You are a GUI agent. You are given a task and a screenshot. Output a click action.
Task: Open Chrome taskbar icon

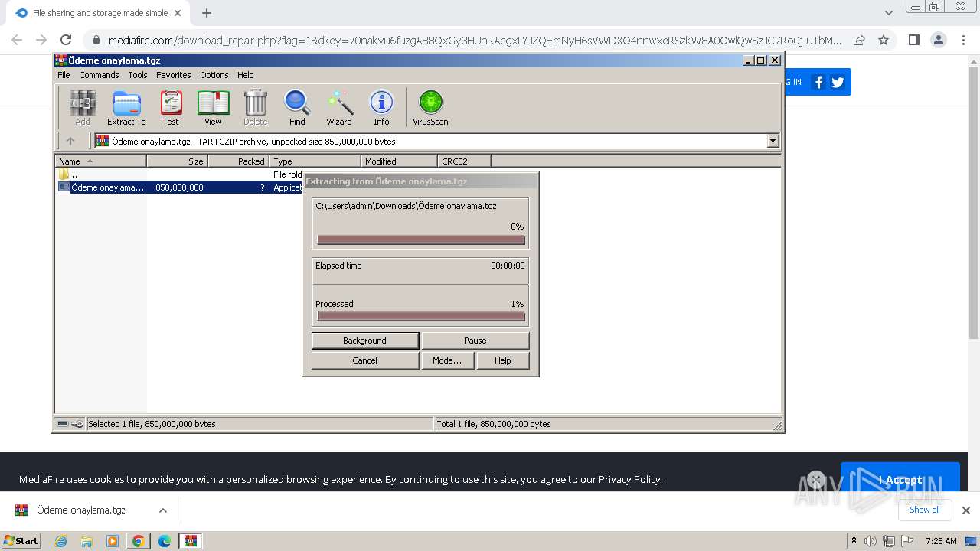coord(138,541)
